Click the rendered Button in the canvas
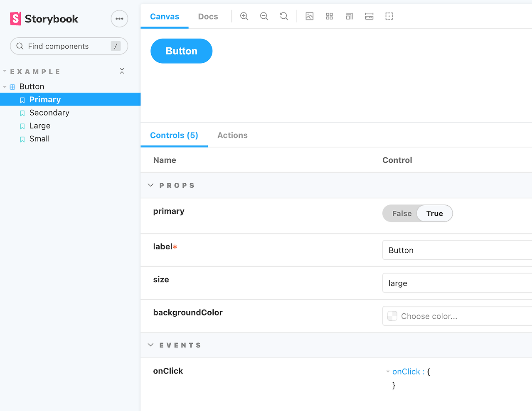 181,51
